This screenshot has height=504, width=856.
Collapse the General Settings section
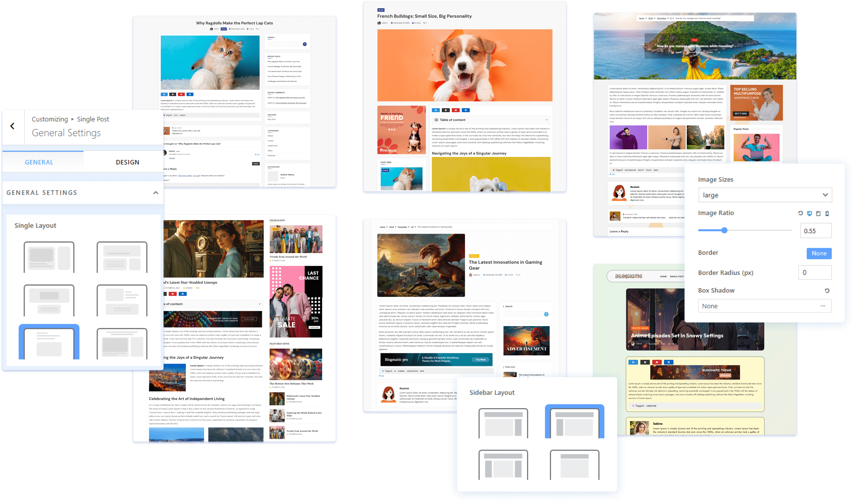156,193
